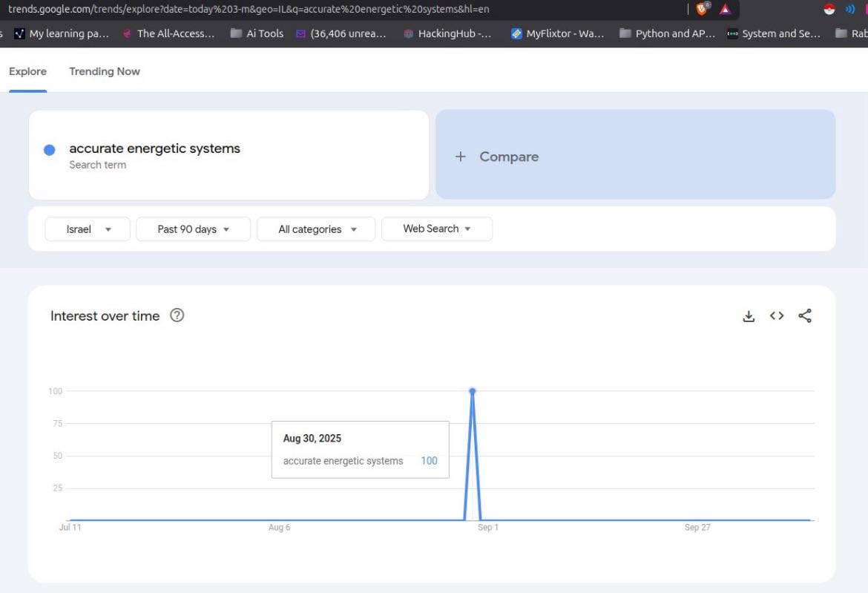This screenshot has height=593, width=868.
Task: Click the Brave shields icon in address bar
Action: 703,8
